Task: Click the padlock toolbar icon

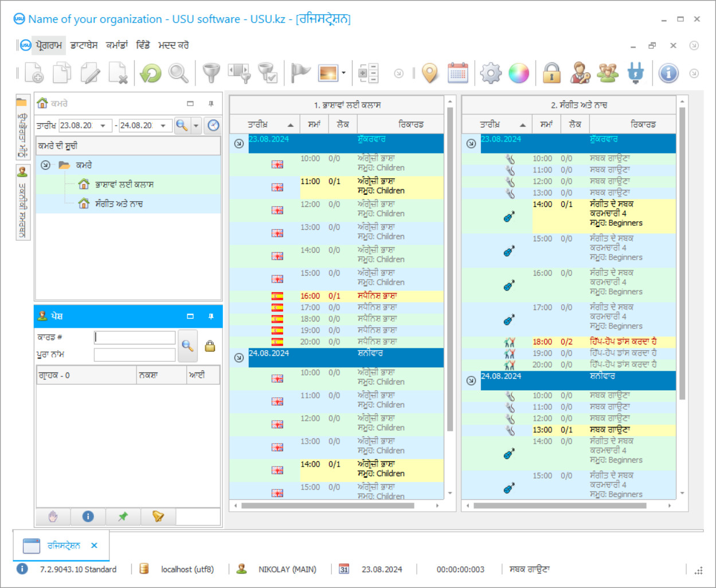Action: click(x=551, y=73)
